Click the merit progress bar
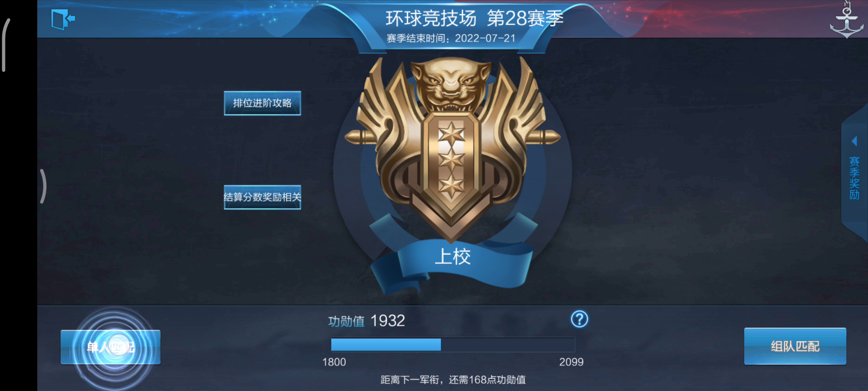The width and height of the screenshot is (868, 391). pyautogui.click(x=453, y=344)
